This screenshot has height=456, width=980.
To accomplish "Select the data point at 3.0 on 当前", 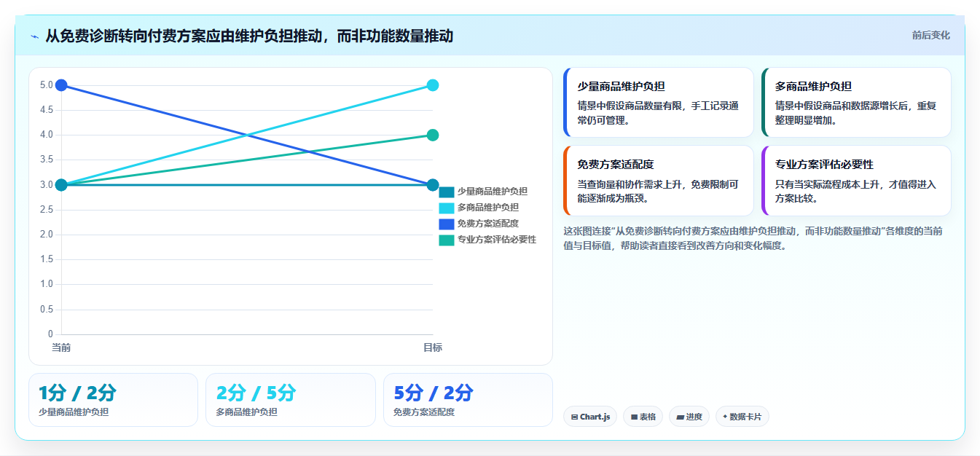I will (61, 185).
